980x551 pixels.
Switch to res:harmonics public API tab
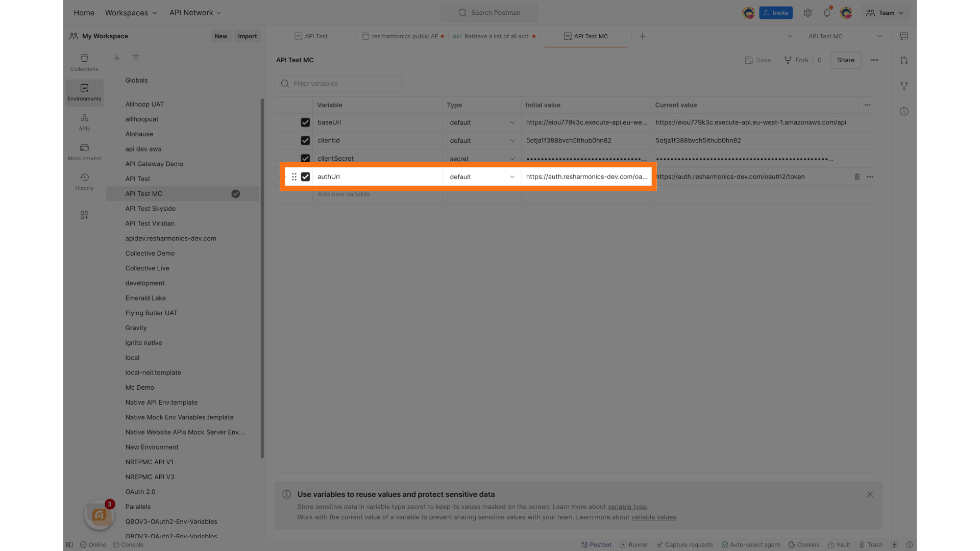click(402, 36)
